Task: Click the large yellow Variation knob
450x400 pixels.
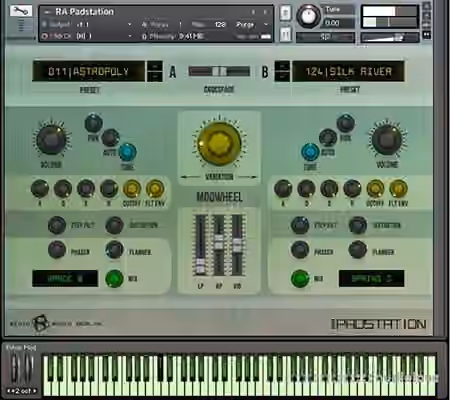Action: [219, 143]
